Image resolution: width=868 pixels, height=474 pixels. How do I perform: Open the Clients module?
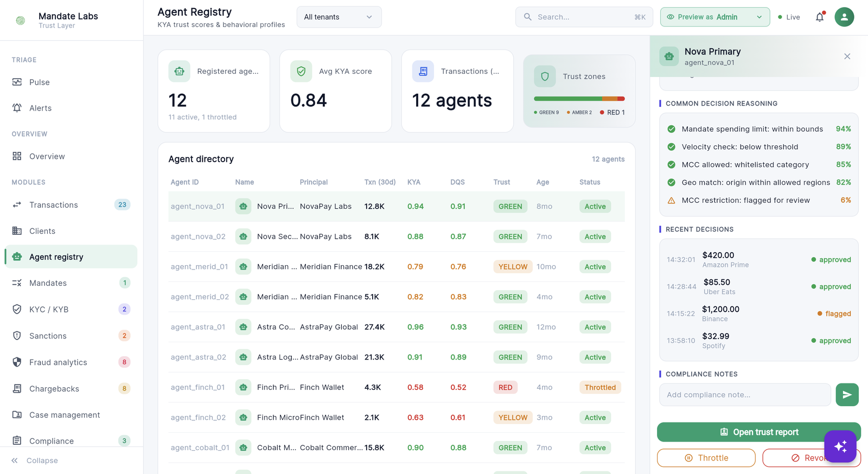71,231
